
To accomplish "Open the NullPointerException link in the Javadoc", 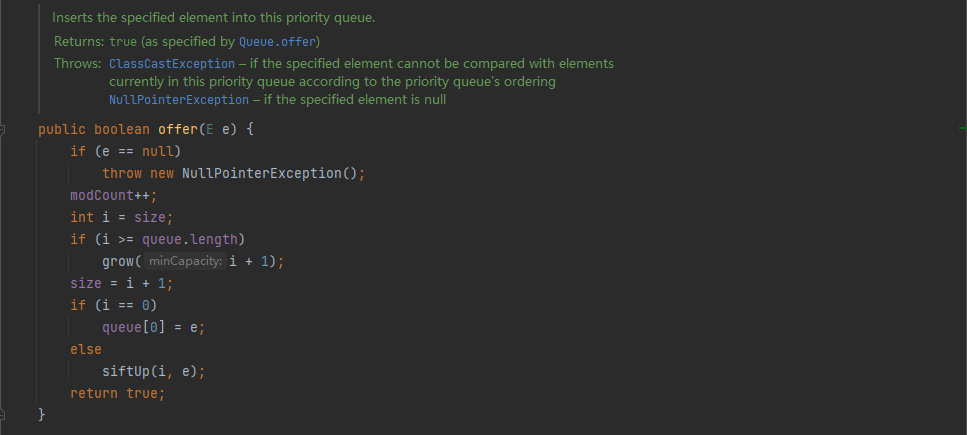I will click(179, 100).
